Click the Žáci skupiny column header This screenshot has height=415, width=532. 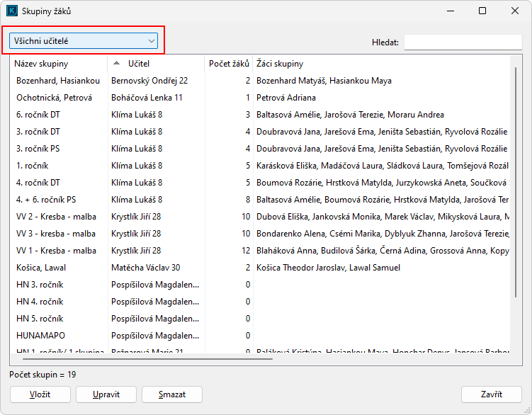pyautogui.click(x=280, y=64)
